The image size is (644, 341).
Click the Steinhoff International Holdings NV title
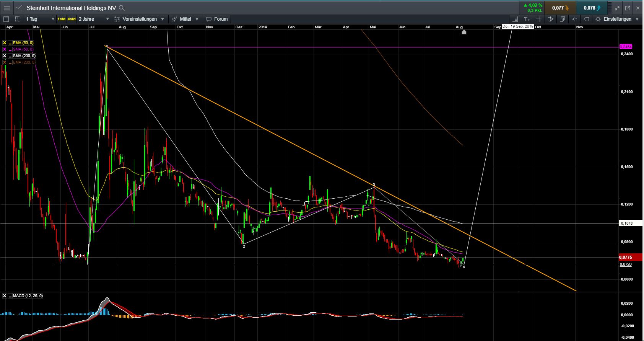coord(72,8)
